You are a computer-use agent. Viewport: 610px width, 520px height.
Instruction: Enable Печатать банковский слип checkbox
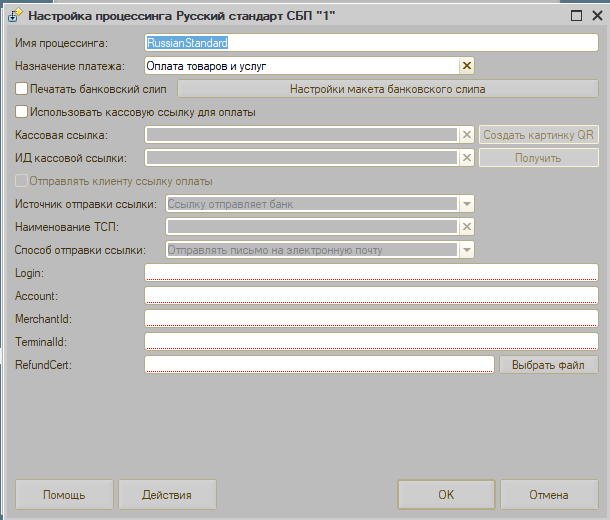pyautogui.click(x=22, y=89)
